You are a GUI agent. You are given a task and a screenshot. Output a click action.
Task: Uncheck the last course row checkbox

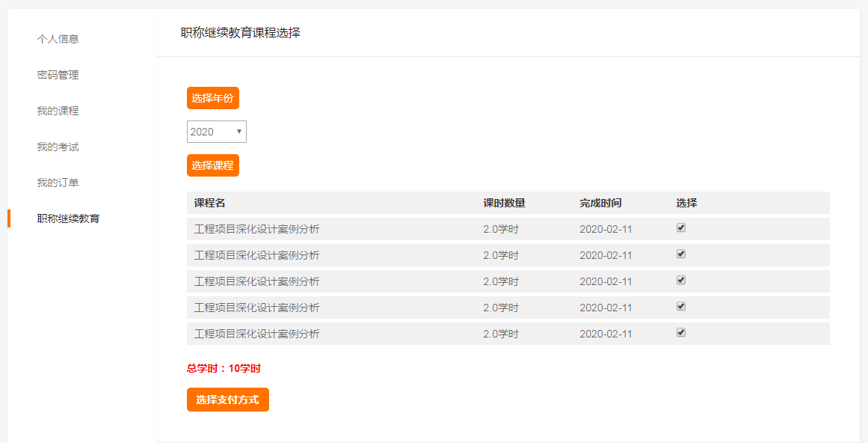coord(681,333)
